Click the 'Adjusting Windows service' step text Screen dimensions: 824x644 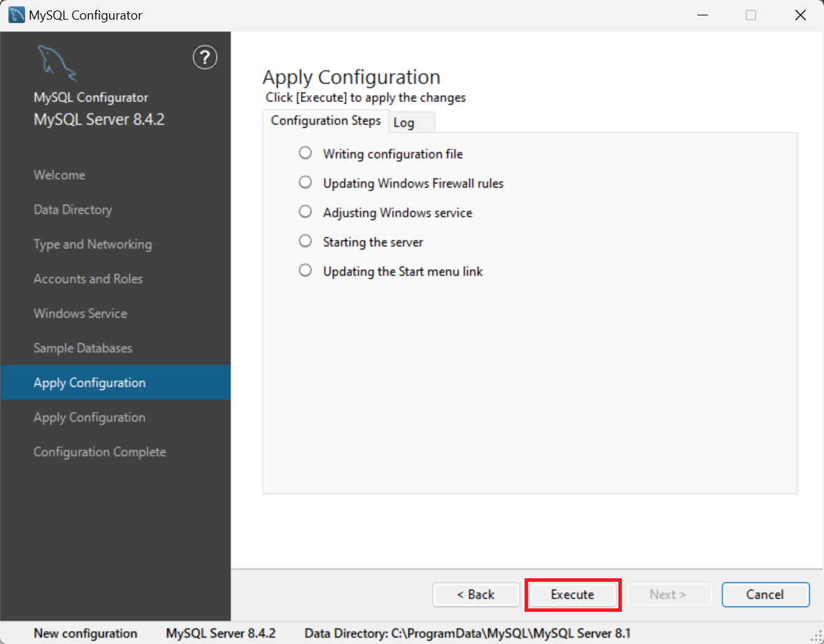pos(397,213)
